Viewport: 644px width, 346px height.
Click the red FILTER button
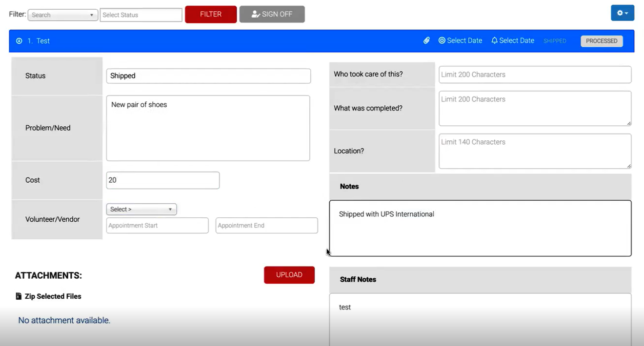(211, 14)
